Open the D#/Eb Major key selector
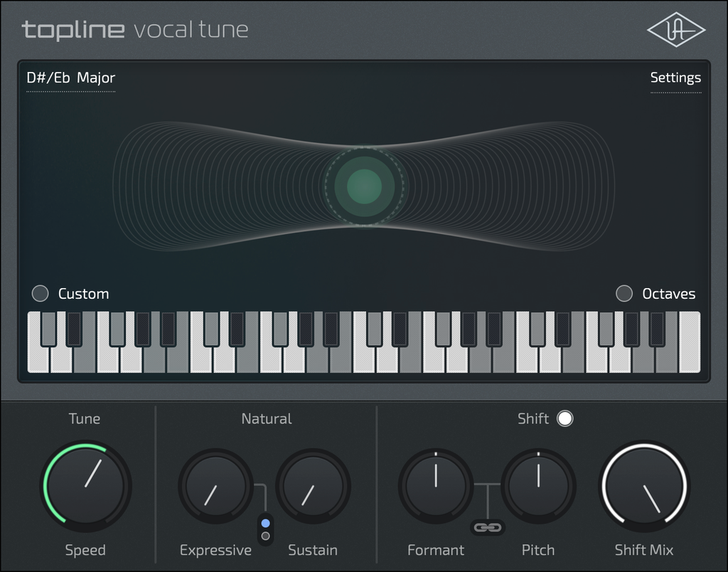Screen dimensions: 728x572 pyautogui.click(x=70, y=78)
